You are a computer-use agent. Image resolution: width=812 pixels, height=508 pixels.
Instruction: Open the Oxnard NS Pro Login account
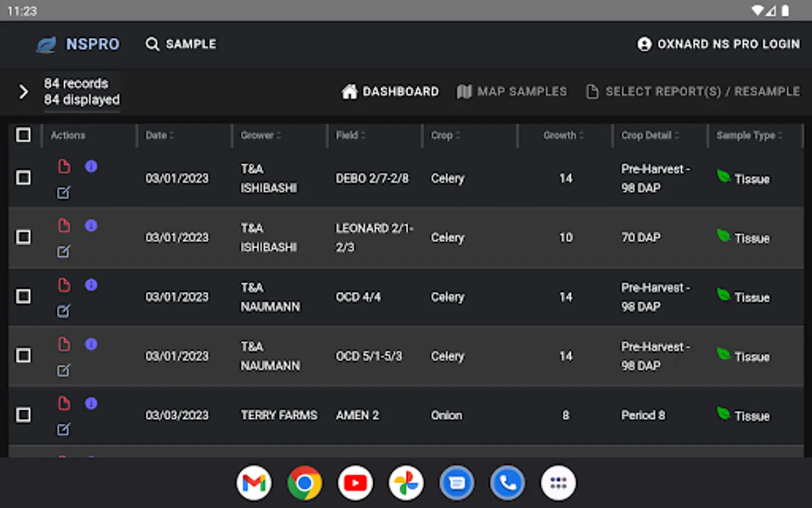[718, 44]
